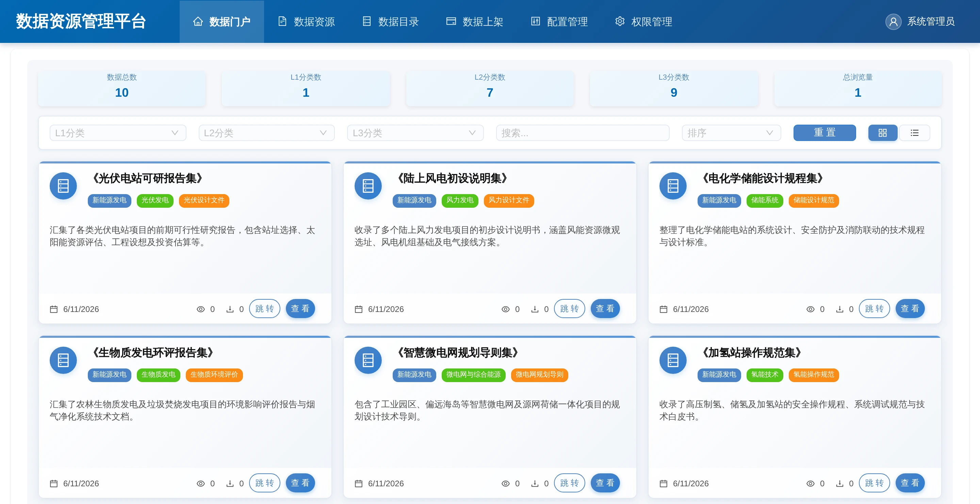
Task: Click the 数据总数 statistics card
Action: pyautogui.click(x=122, y=88)
